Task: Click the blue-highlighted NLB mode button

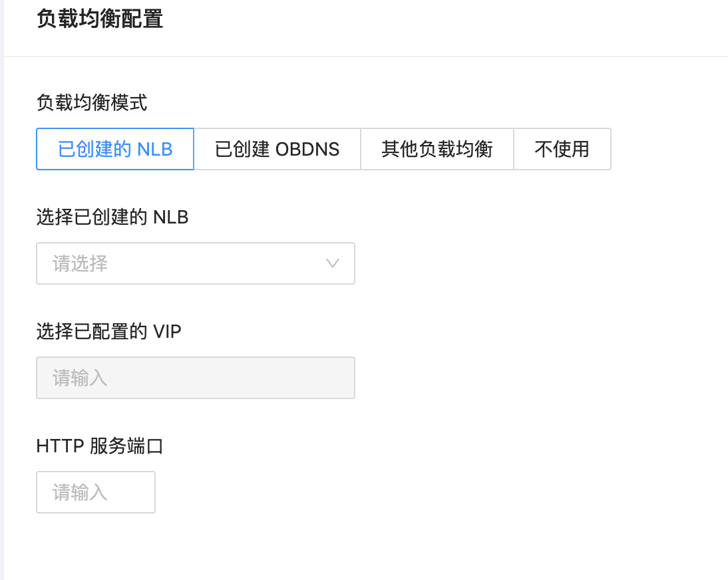Action: pyautogui.click(x=115, y=149)
